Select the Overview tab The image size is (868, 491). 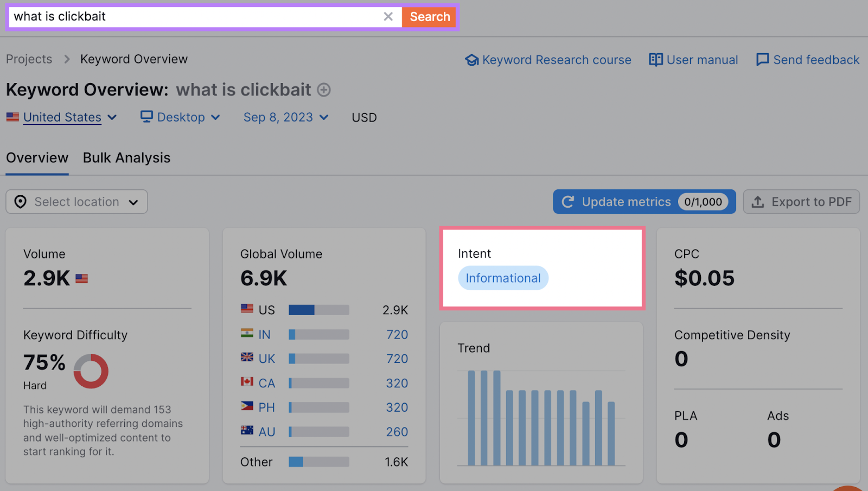point(36,158)
